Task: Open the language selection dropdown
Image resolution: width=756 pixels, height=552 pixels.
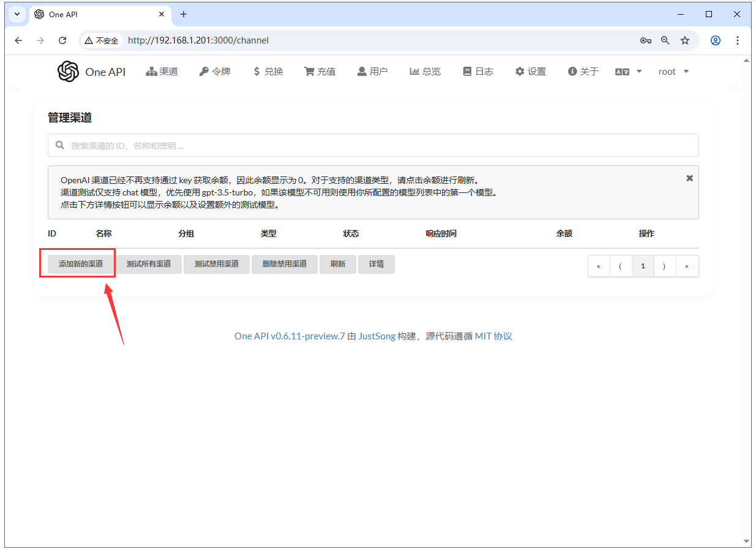Action: coord(628,71)
